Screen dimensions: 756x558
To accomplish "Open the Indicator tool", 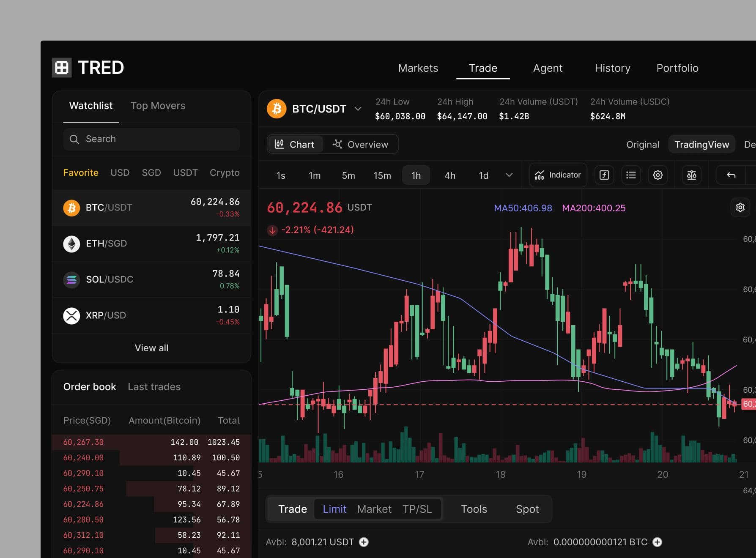I will [558, 175].
